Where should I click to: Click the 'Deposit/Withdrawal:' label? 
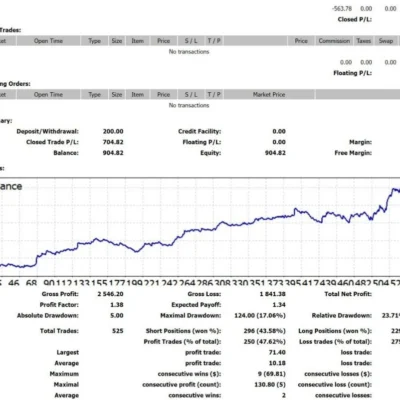click(x=47, y=131)
